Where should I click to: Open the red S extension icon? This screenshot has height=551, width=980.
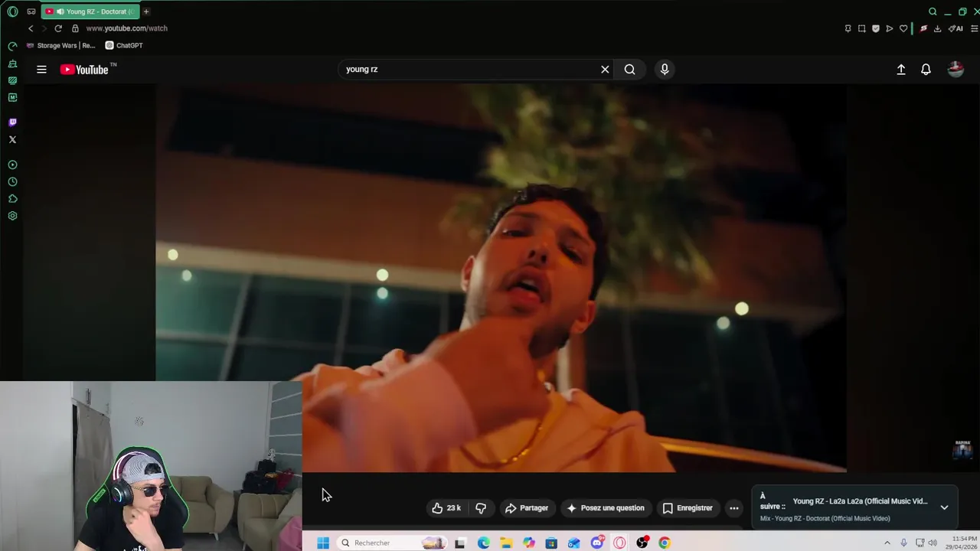coord(923,28)
